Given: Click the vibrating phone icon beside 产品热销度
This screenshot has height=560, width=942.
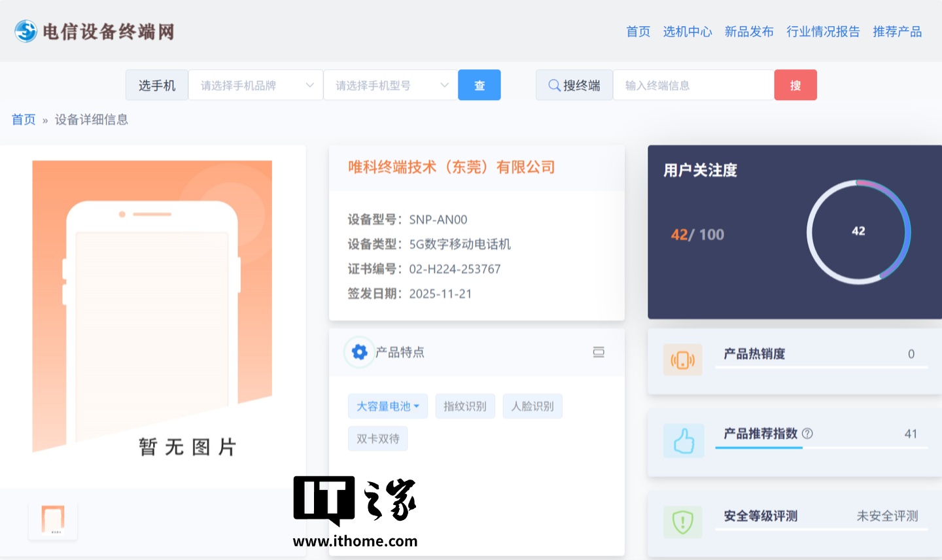Looking at the screenshot, I should tap(682, 360).
